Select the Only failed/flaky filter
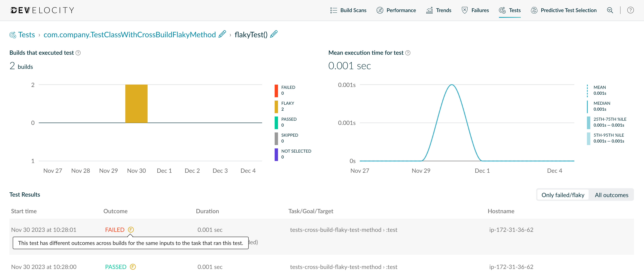 [x=563, y=195]
